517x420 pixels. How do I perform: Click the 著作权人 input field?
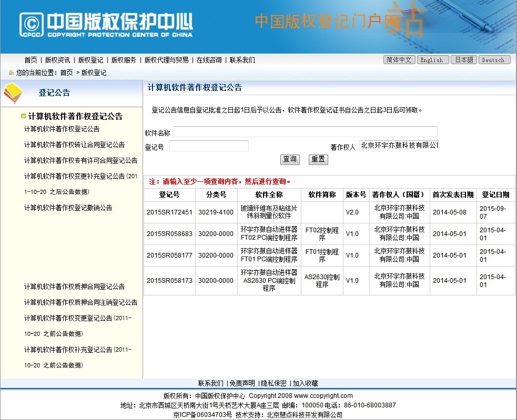click(399, 146)
